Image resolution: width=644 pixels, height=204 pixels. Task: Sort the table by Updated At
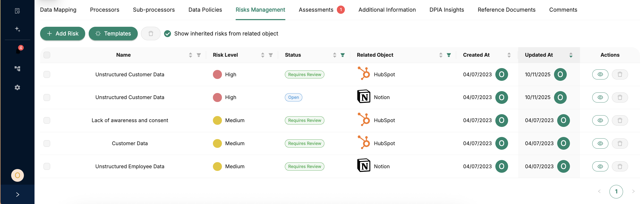click(x=571, y=55)
